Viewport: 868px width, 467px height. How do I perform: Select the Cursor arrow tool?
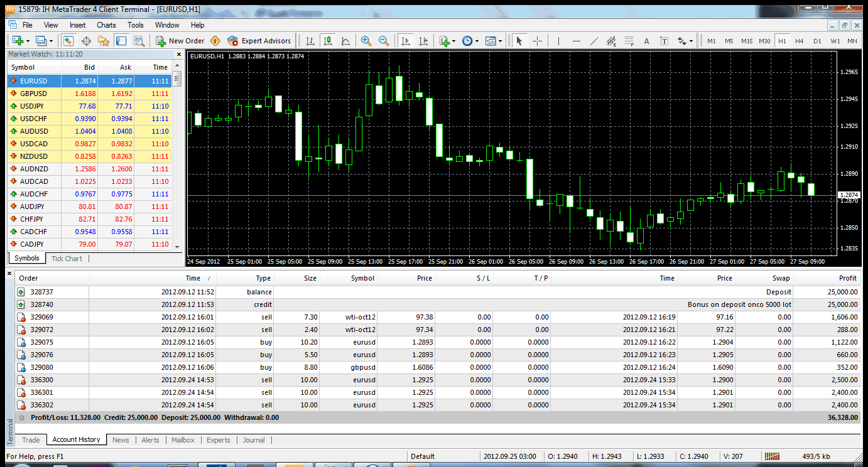click(x=519, y=41)
